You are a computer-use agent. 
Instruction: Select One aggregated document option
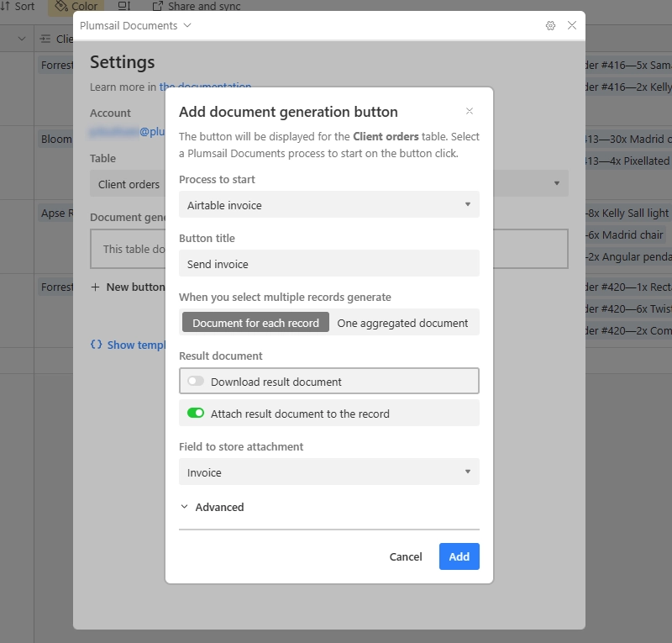point(402,323)
